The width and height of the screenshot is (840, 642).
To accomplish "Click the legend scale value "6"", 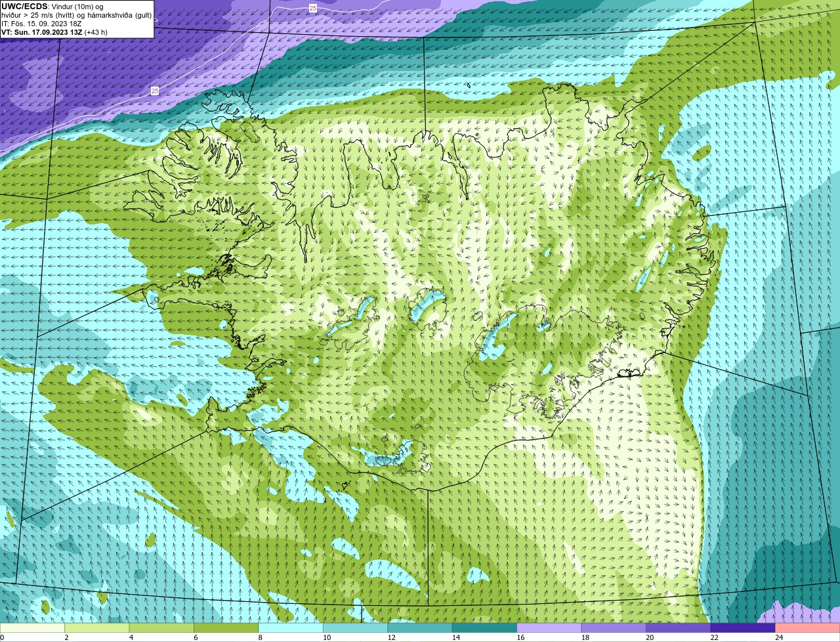I will pyautogui.click(x=196, y=637).
